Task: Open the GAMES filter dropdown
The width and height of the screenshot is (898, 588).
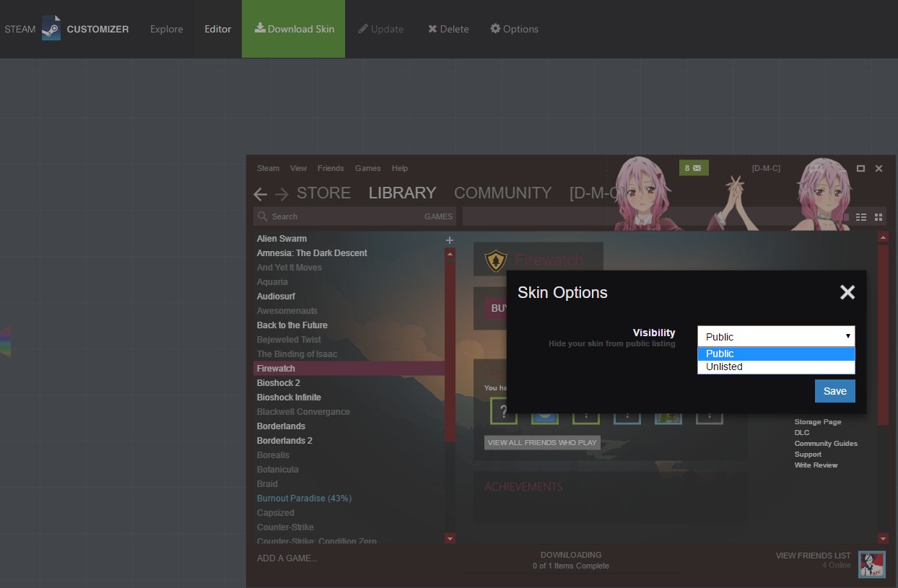Action: [438, 216]
